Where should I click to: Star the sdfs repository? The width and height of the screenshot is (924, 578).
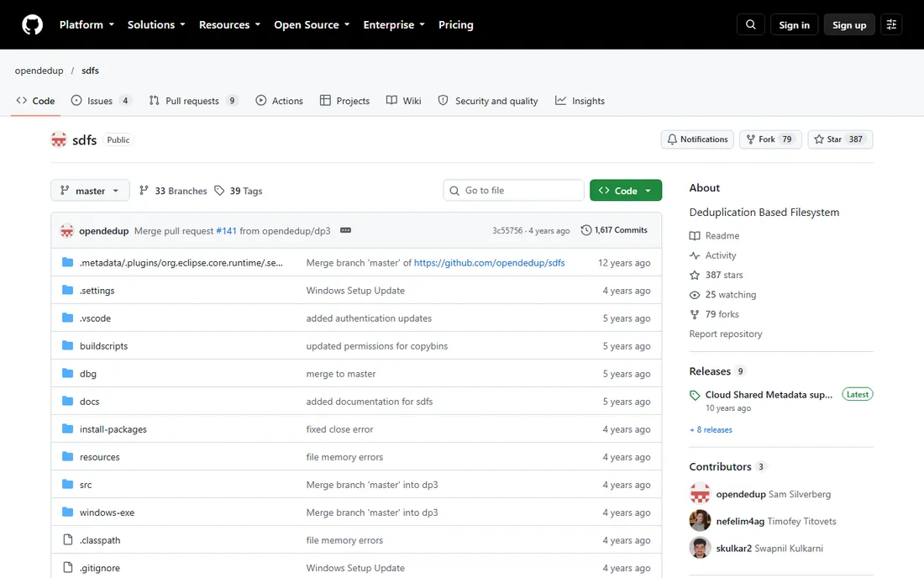(840, 139)
